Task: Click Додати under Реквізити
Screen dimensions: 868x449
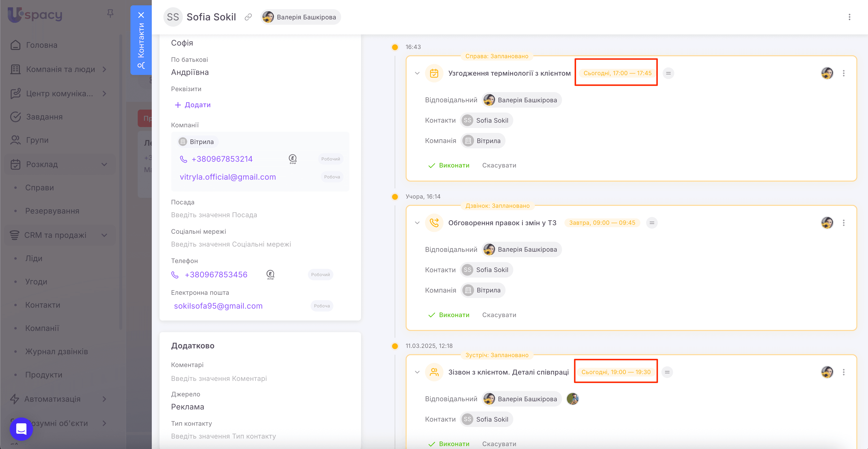Action: 193,105
